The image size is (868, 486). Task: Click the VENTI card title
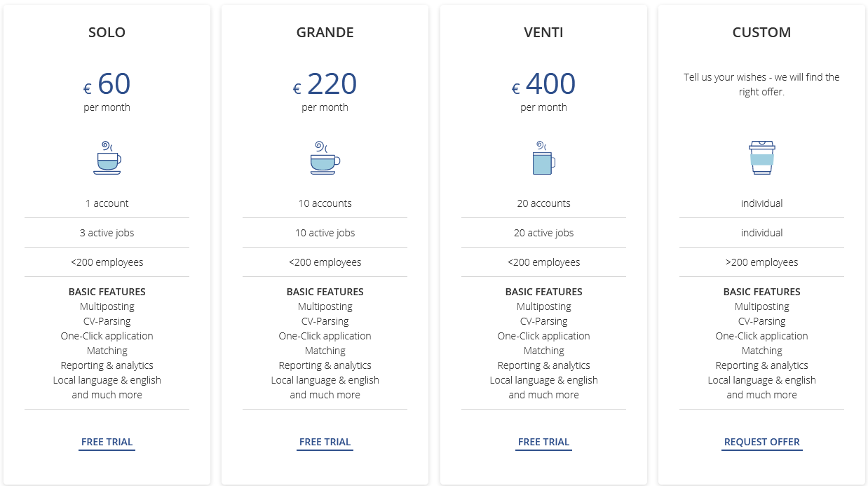543,32
